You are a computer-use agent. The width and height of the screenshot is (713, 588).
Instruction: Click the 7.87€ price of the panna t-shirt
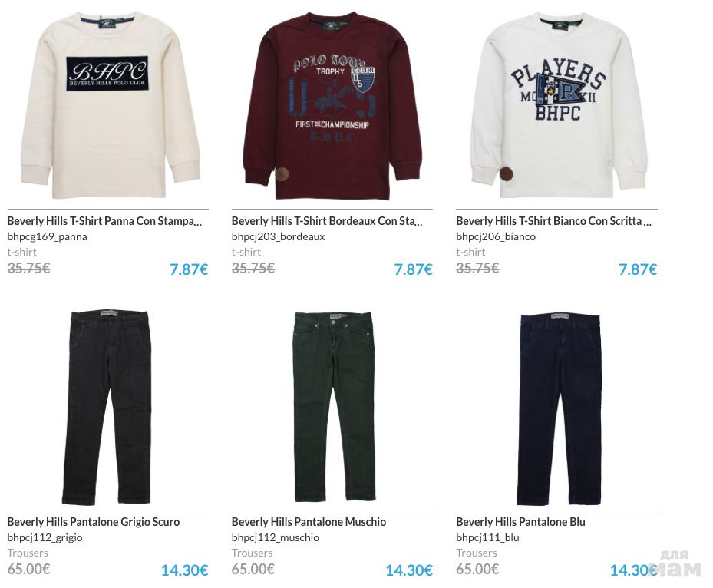point(189,269)
